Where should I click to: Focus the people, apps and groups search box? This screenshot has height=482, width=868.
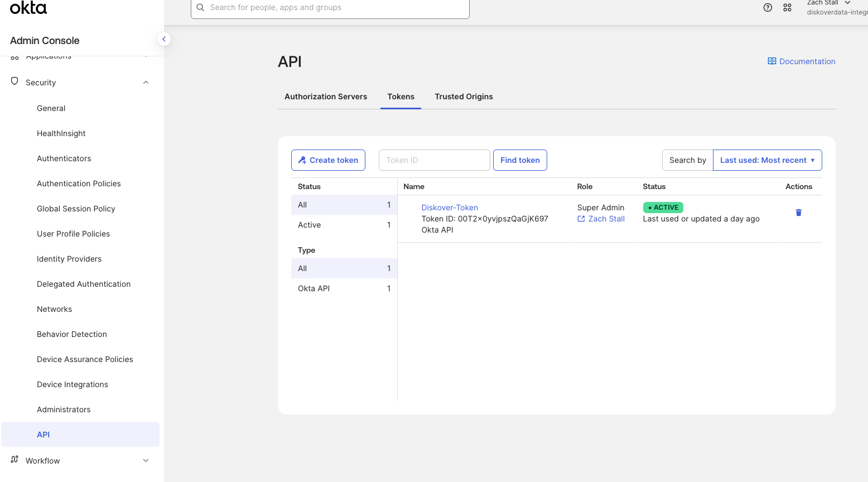[330, 8]
